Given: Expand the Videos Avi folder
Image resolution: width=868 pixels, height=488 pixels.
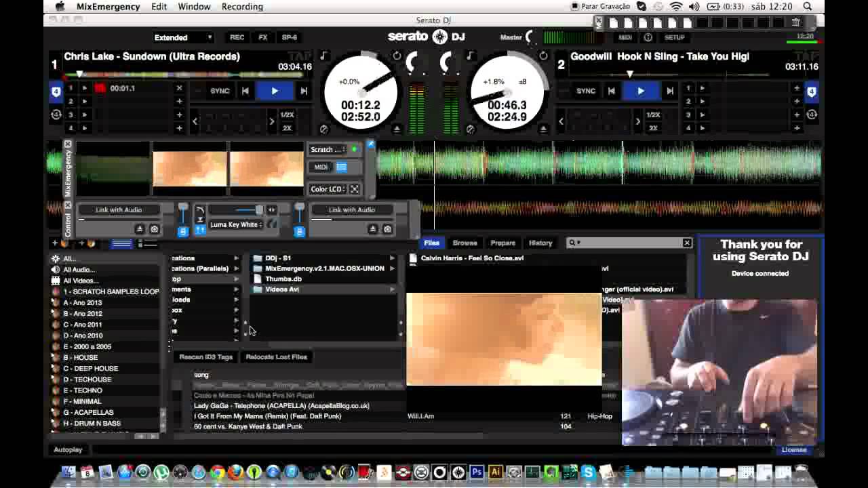Looking at the screenshot, I should 392,289.
